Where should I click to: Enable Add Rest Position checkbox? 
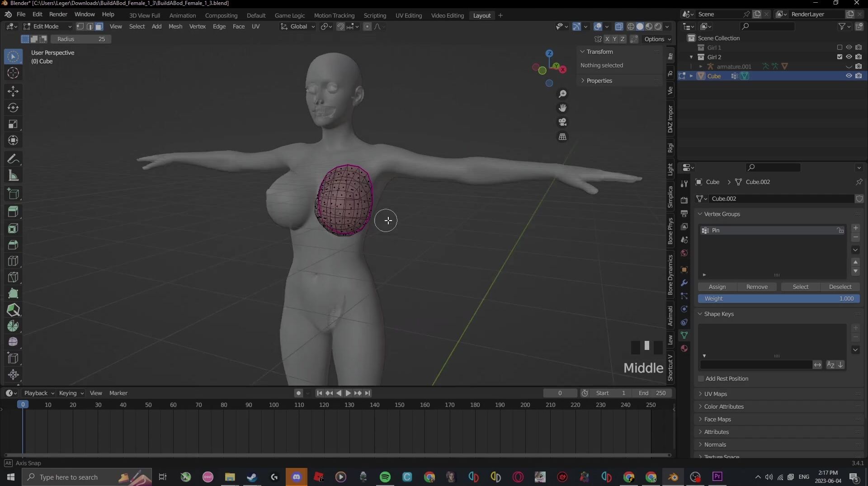tap(701, 379)
